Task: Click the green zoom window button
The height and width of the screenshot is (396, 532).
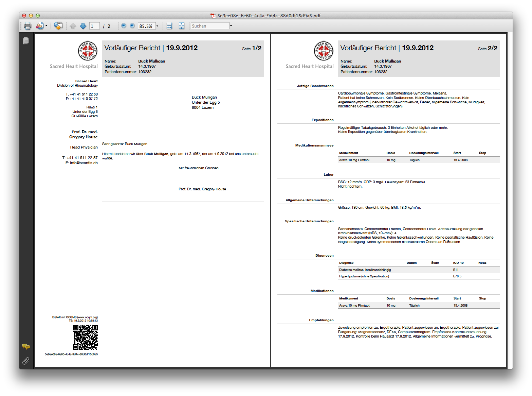Action: pyautogui.click(x=38, y=16)
